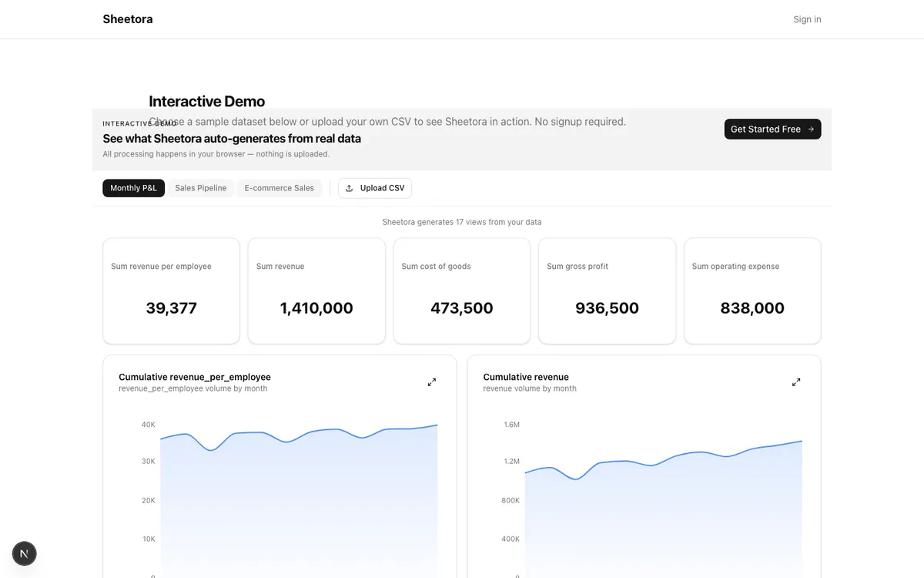This screenshot has height=578, width=924.
Task: Click the arrow icon in Get Started Free
Action: (x=810, y=129)
